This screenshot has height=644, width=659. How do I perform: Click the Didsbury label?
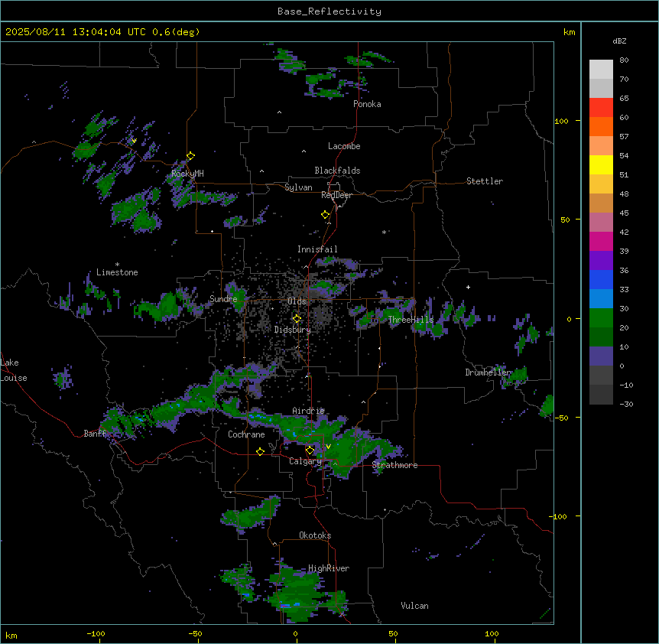tap(293, 330)
